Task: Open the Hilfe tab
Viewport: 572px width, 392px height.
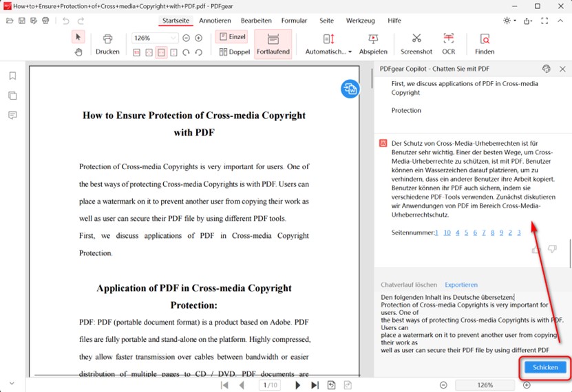Action: click(x=394, y=21)
